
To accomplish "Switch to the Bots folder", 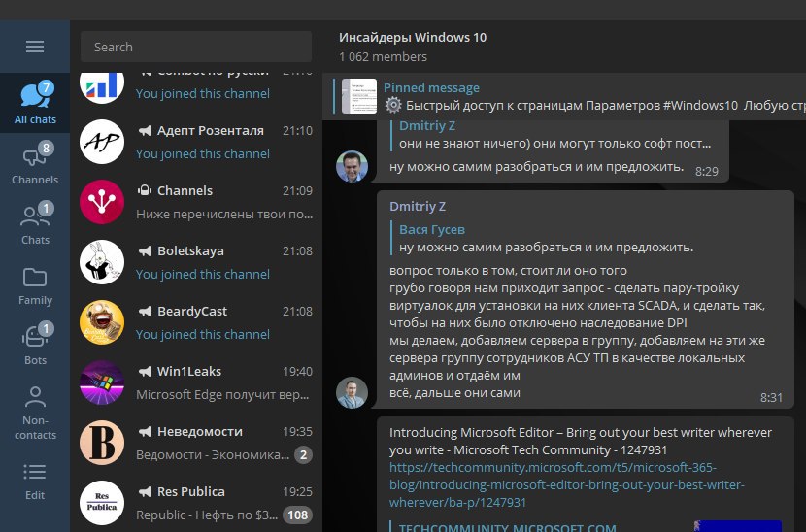I will [35, 344].
